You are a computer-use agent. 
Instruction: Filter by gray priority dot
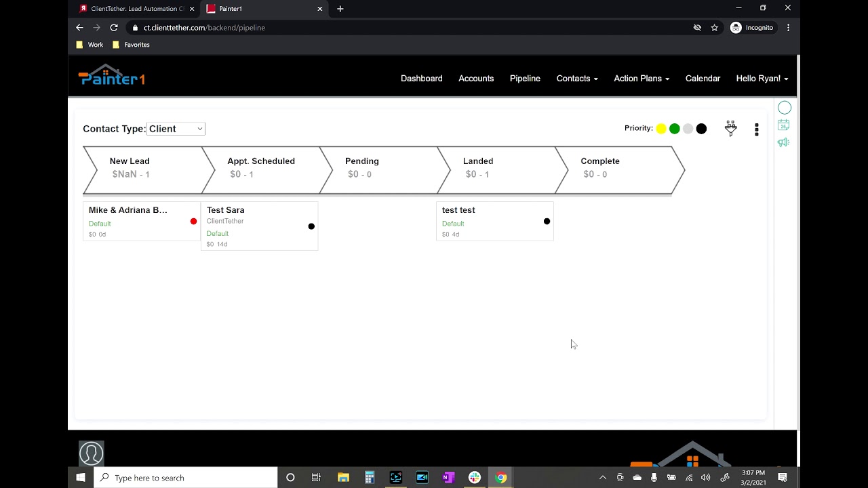(x=688, y=129)
